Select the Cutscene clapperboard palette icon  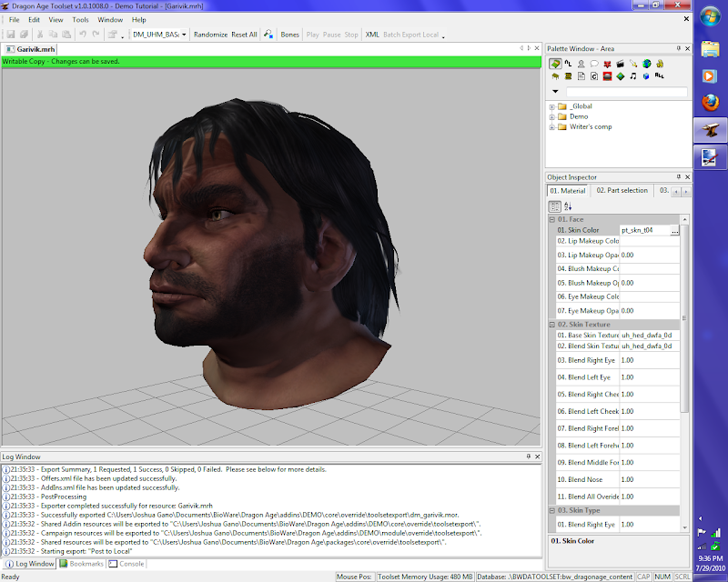[x=620, y=64]
